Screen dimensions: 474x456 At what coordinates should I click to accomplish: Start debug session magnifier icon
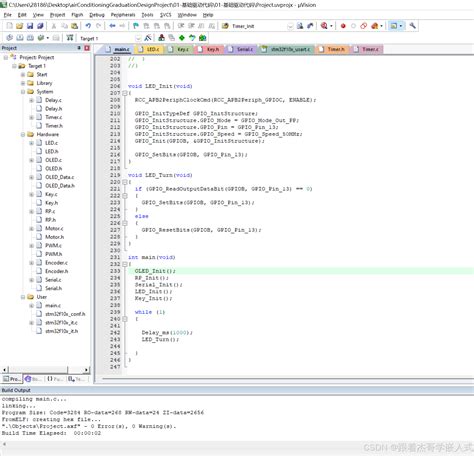click(x=324, y=26)
